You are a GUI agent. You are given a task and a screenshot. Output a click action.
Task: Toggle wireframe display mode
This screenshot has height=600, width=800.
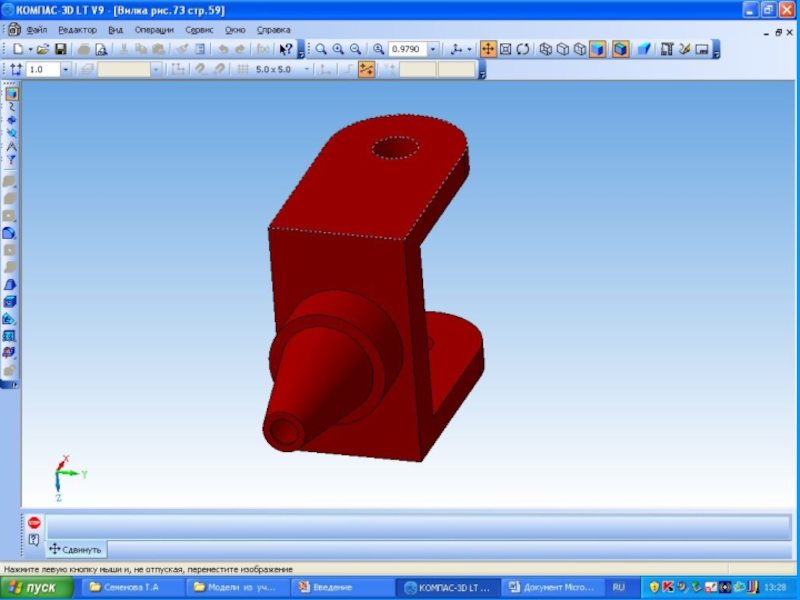546,49
